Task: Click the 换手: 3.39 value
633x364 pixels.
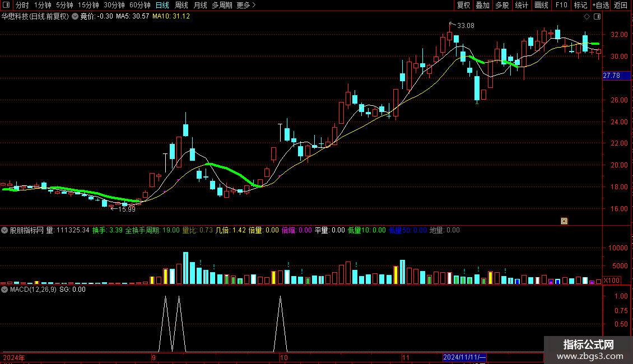Action: click(108, 230)
